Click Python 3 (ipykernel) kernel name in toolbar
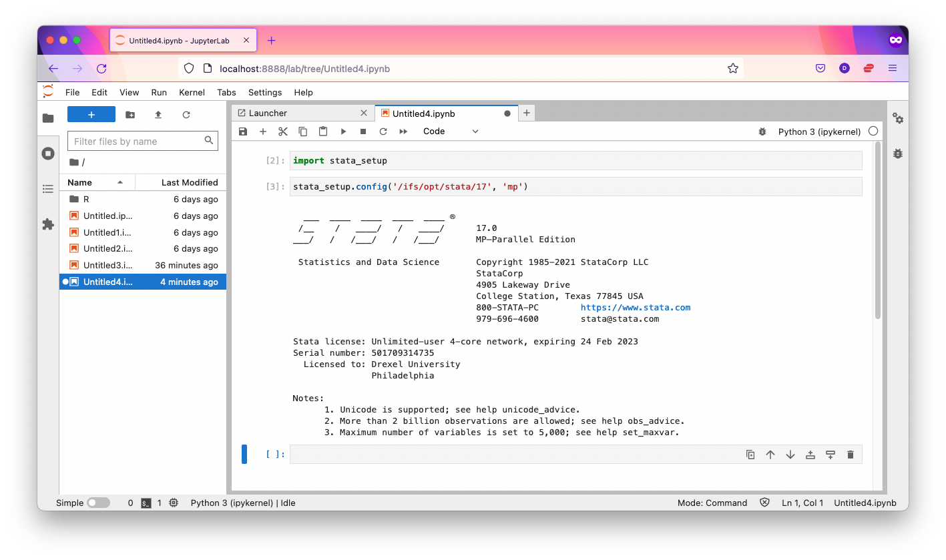Screen dimensions: 946x560 819,131
